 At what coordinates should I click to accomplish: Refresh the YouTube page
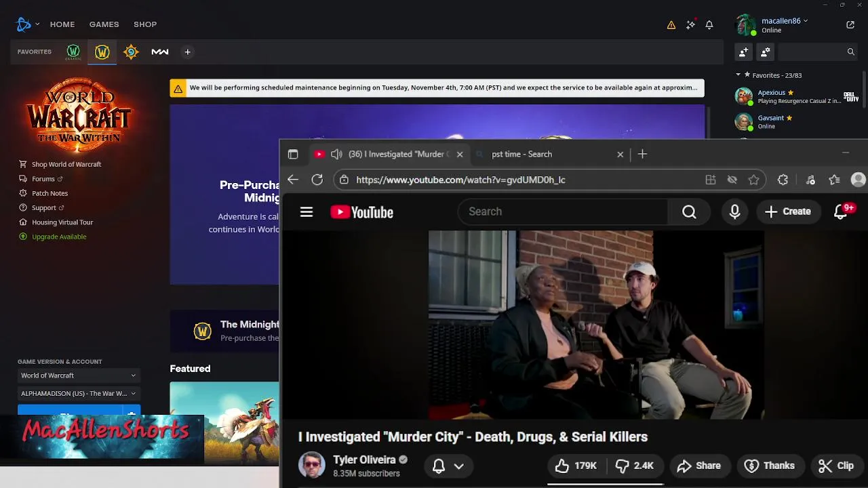(x=317, y=180)
